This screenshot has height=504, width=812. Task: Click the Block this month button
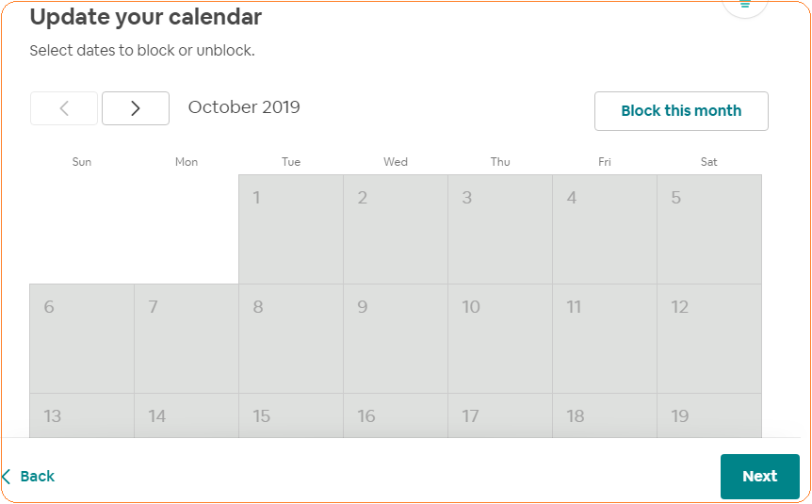[681, 111]
